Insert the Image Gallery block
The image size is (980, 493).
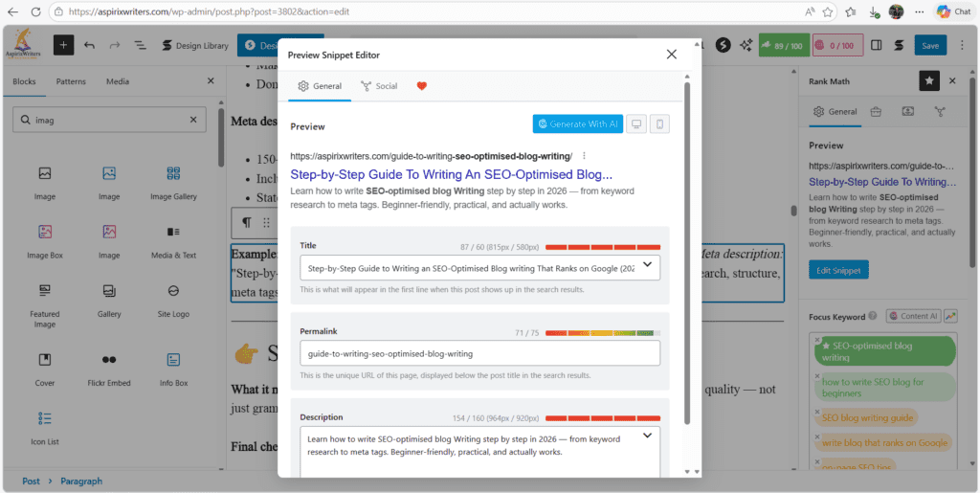coord(173,183)
